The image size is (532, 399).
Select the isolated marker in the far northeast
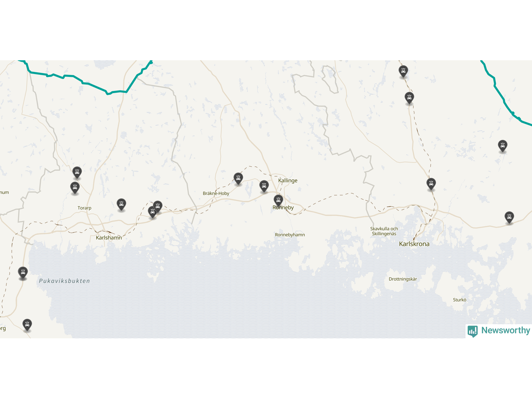coord(502,145)
